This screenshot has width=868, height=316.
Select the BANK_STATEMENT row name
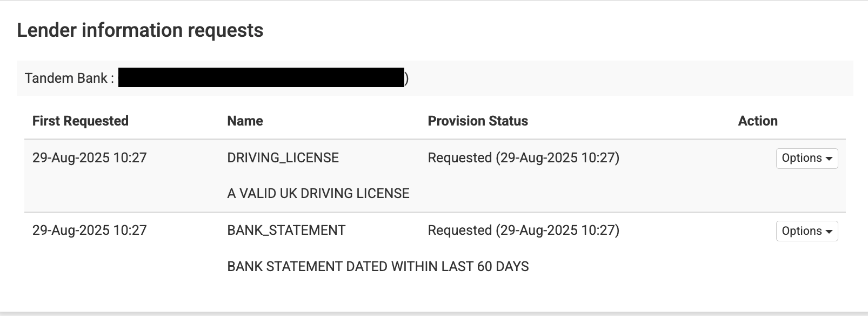[286, 230]
